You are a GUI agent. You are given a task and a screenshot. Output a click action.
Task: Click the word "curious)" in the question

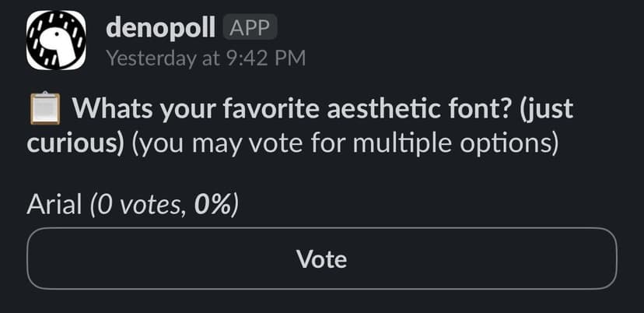pyautogui.click(x=76, y=146)
